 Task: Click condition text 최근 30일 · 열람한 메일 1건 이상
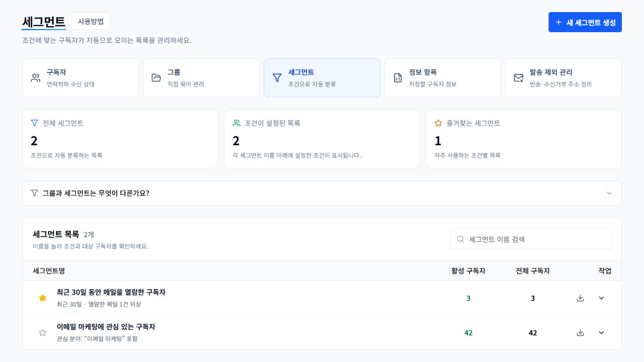[x=99, y=304]
